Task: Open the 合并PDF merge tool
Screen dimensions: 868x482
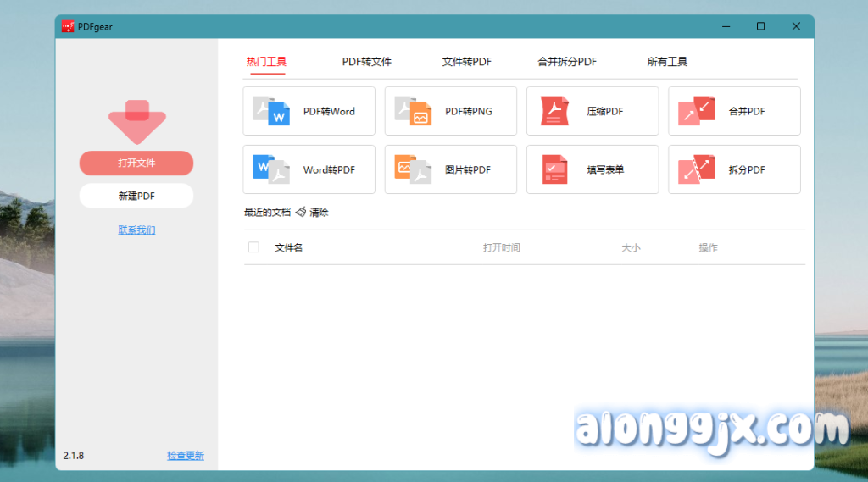Action: pyautogui.click(x=734, y=111)
